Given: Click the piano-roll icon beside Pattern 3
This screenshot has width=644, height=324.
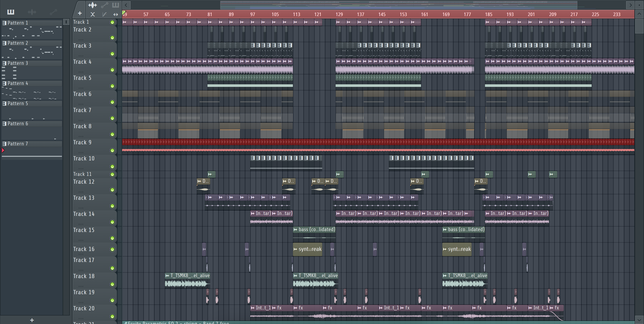Looking at the screenshot, I should 4,63.
